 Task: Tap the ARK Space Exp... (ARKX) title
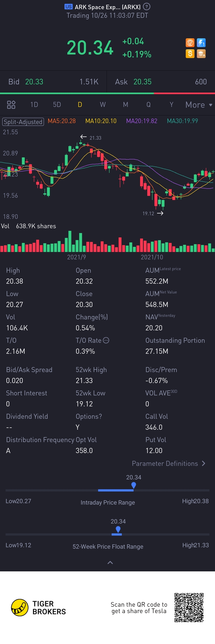(107, 7)
